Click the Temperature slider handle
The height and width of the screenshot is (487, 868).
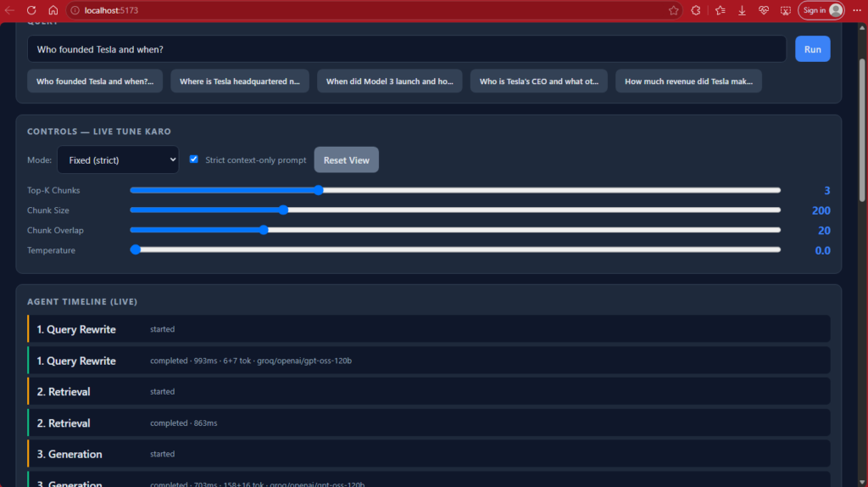(x=135, y=250)
